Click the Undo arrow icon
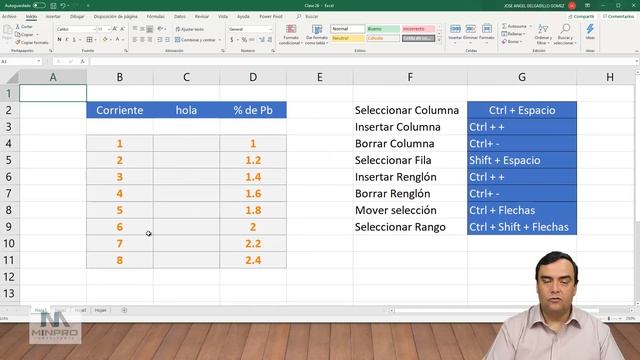The height and width of the screenshot is (360, 640). click(x=63, y=6)
